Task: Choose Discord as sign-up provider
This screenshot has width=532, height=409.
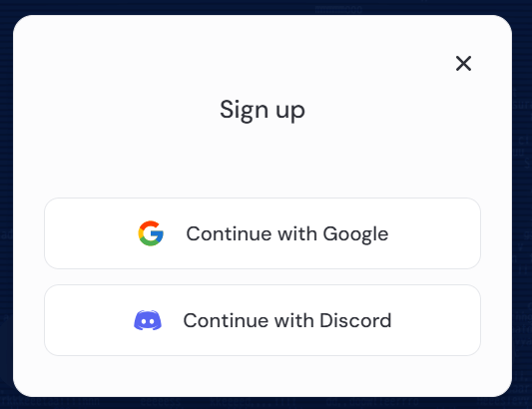Action: 263,320
